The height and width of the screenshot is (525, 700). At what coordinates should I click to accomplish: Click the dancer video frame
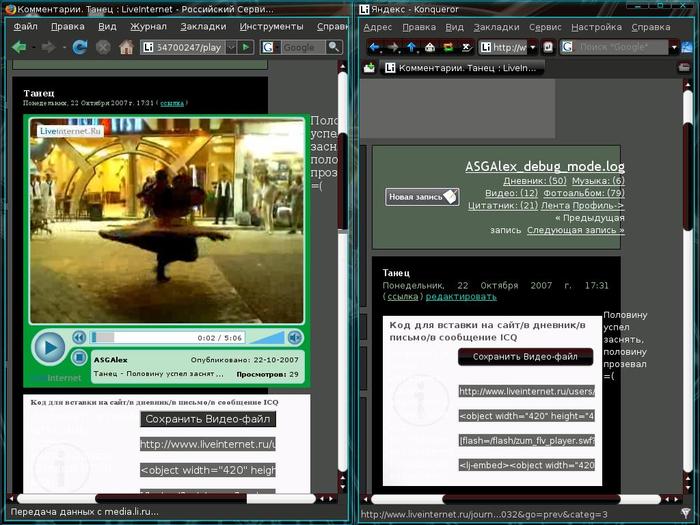click(167, 220)
